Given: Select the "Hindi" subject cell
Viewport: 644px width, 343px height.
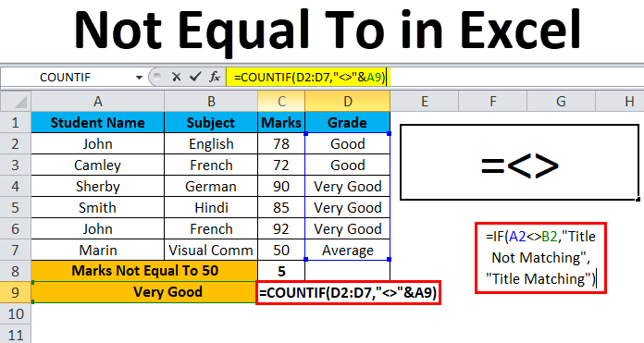Looking at the screenshot, I should (211, 208).
